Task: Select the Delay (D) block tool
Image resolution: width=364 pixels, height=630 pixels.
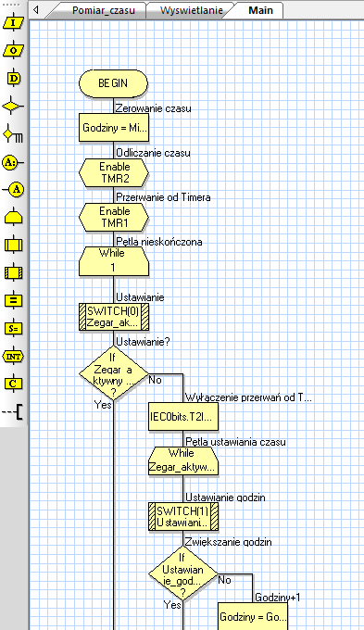Action: tap(13, 79)
